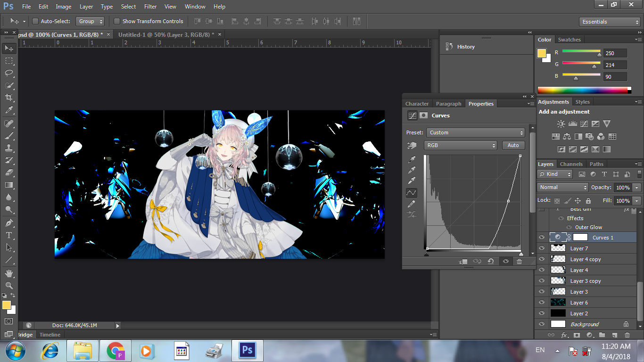This screenshot has height=362, width=644.
Task: Select the Lasso tool
Action: [x=9, y=73]
